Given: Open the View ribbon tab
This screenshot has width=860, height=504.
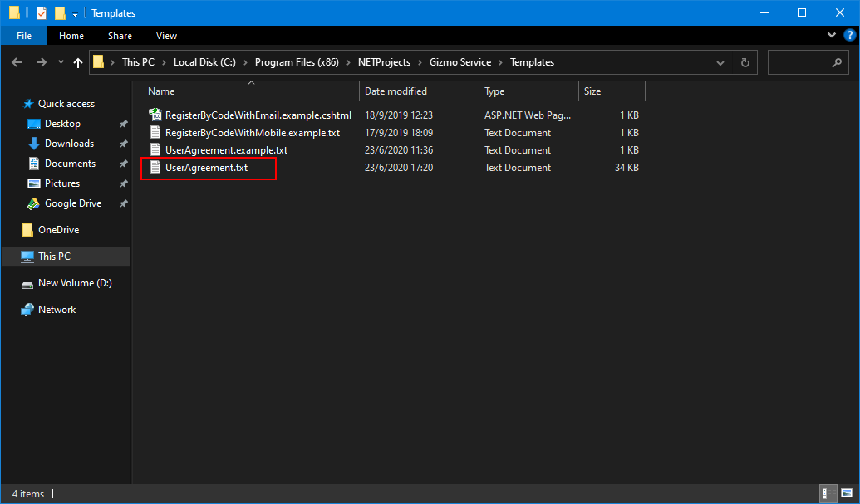Looking at the screenshot, I should (166, 36).
